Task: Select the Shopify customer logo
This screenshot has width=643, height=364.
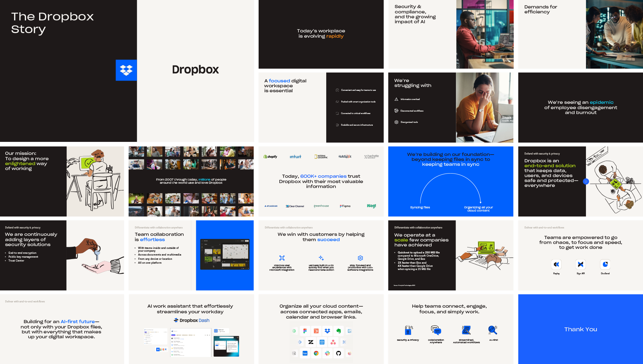Action: (270, 157)
